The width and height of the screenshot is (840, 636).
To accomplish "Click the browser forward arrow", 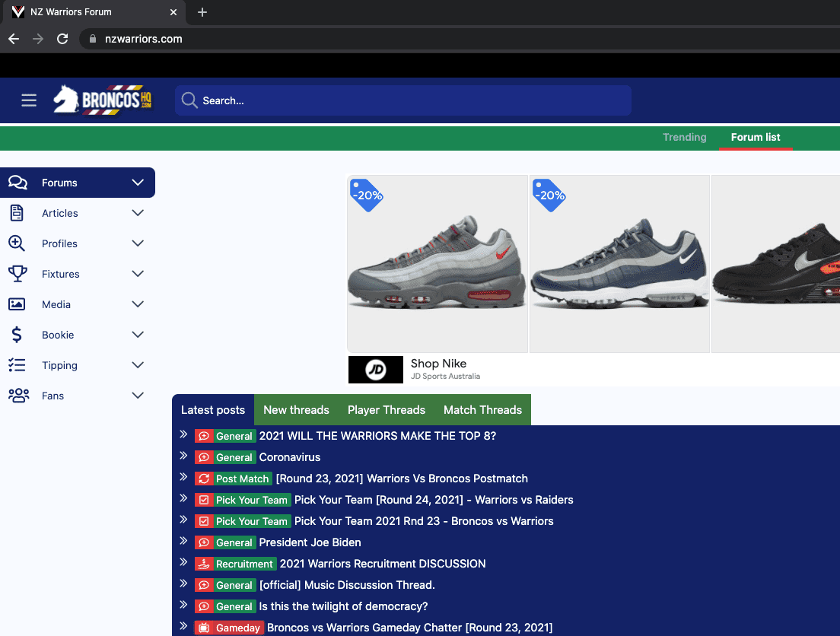I will (38, 39).
